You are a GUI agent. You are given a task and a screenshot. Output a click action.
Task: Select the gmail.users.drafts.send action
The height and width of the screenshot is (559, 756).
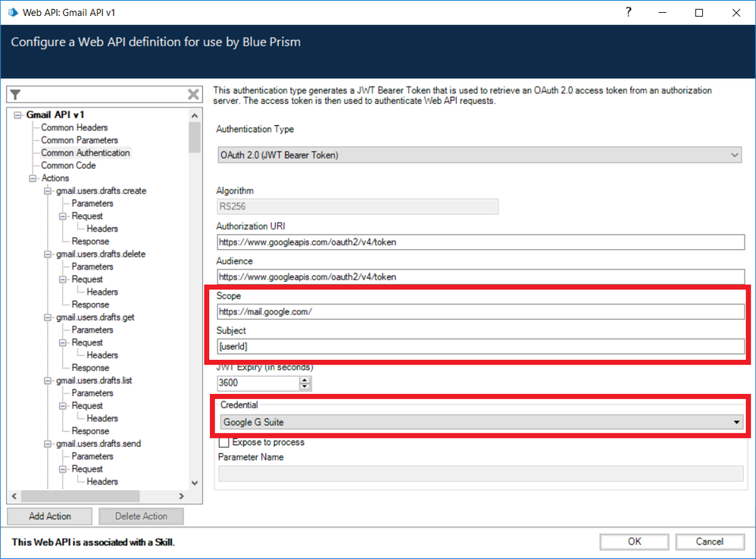[98, 444]
